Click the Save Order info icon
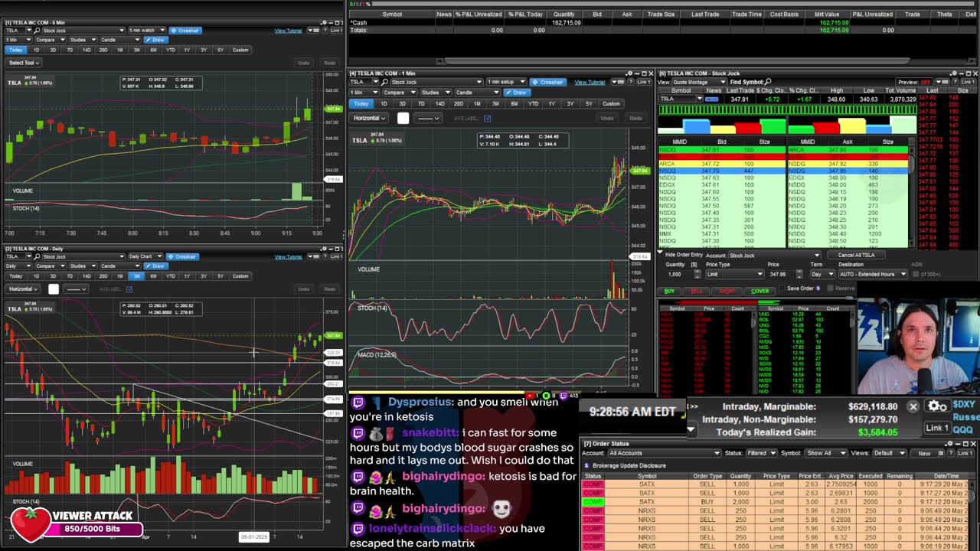 click(x=818, y=289)
